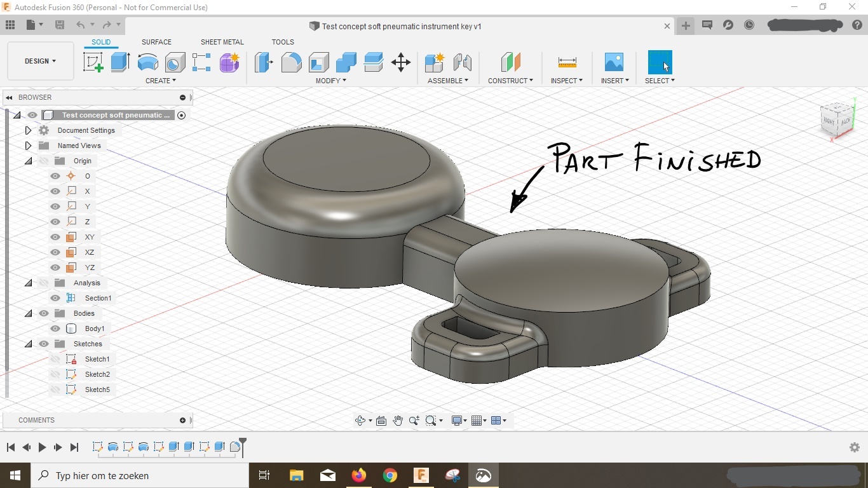Activate the Select tool icon
Screen dimensions: 868x488
click(x=660, y=62)
